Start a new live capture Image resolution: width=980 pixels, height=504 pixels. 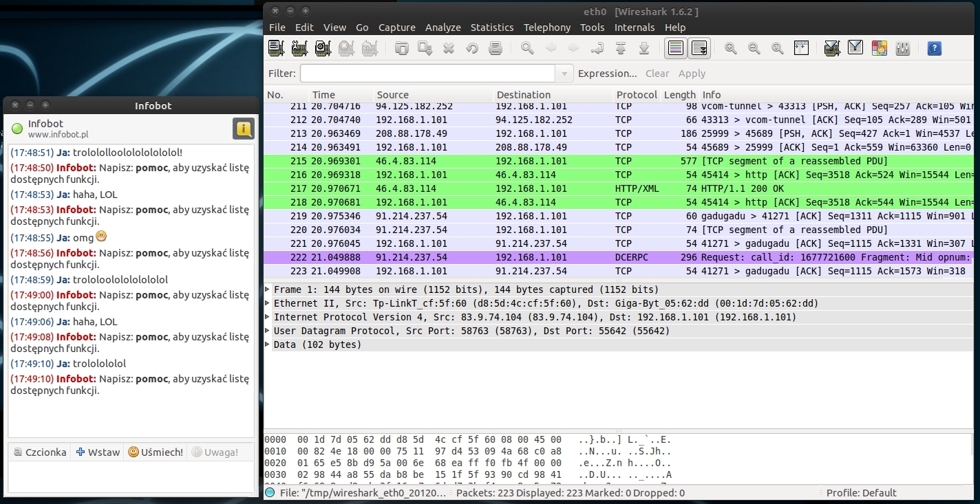[323, 48]
